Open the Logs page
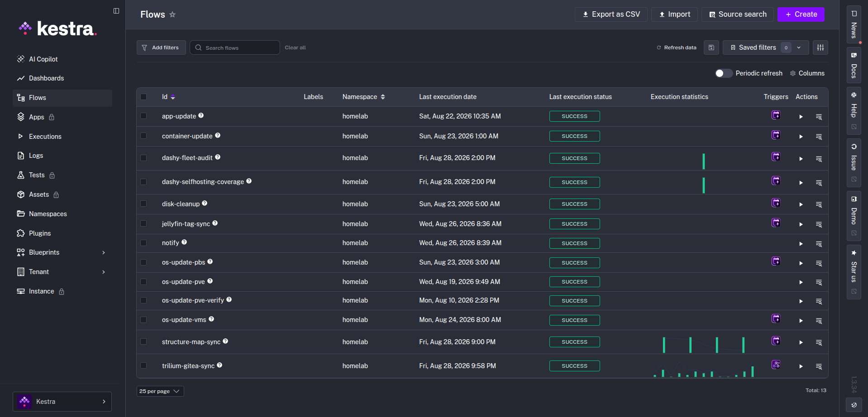 point(62,156)
